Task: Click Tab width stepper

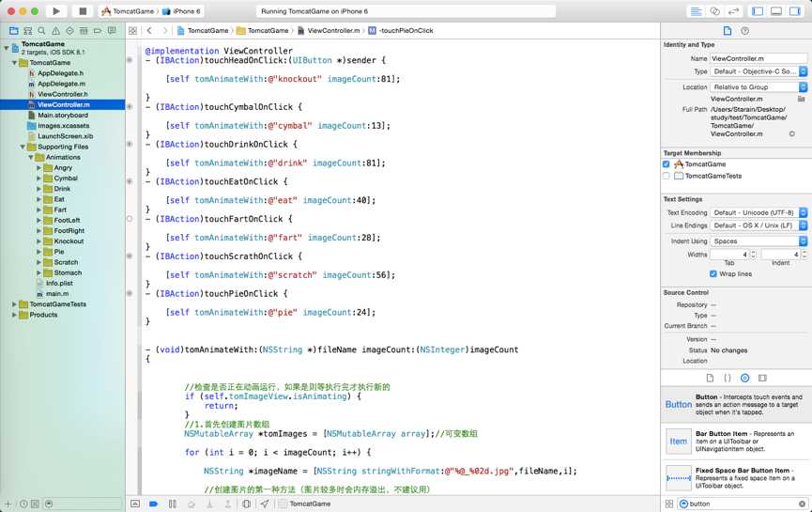Action: coord(754,255)
